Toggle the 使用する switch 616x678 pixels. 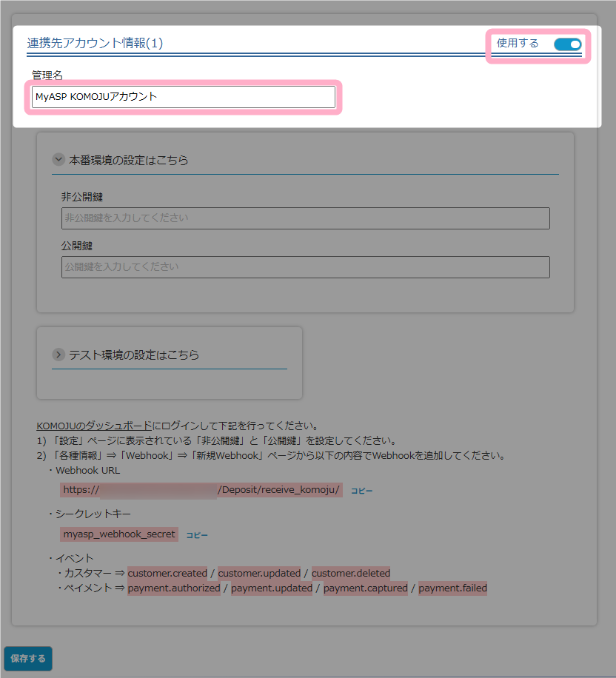pos(567,44)
